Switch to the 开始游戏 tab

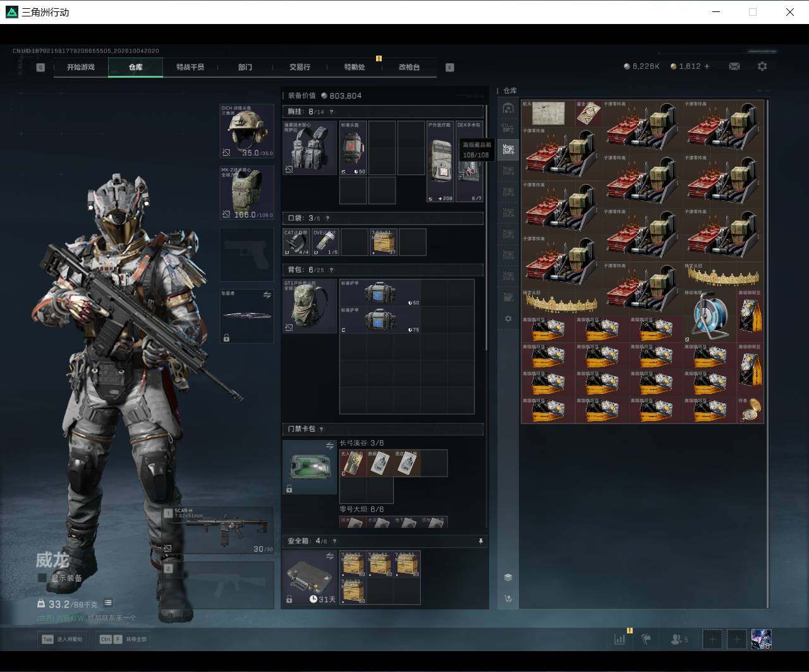coord(81,67)
